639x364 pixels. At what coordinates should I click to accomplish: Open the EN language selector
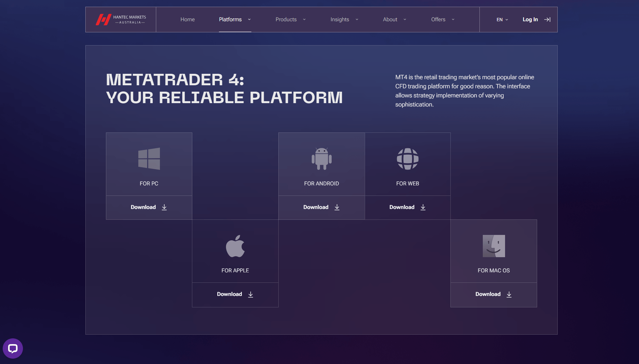click(x=502, y=20)
